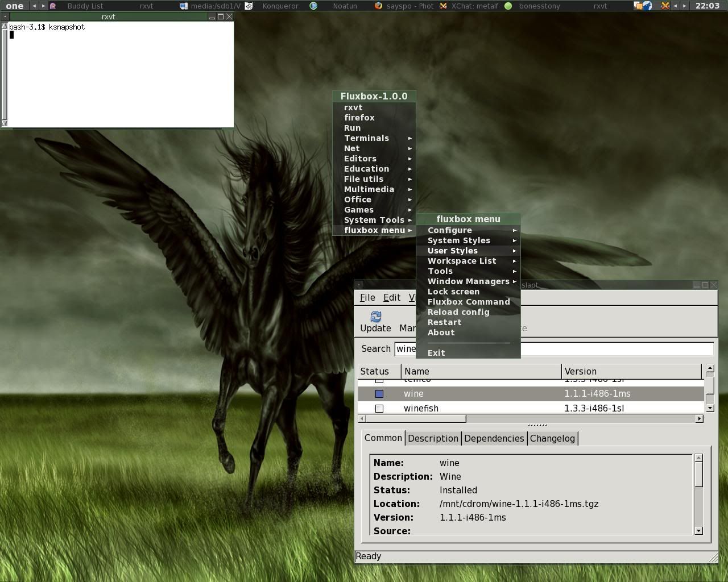The height and width of the screenshot is (582, 728).
Task: Click the Update refresh icon in gslapt
Action: [x=375, y=317]
